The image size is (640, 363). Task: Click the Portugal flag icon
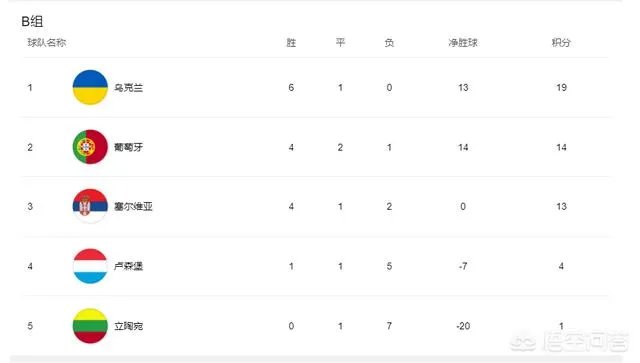[90, 147]
